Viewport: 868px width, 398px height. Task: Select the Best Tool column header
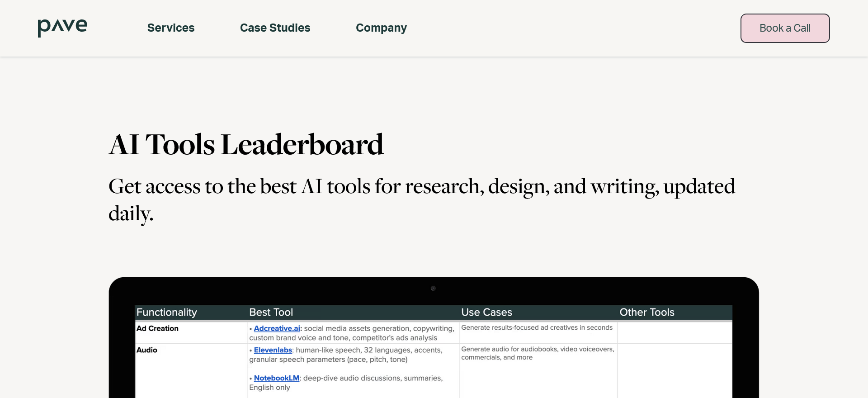tap(271, 312)
